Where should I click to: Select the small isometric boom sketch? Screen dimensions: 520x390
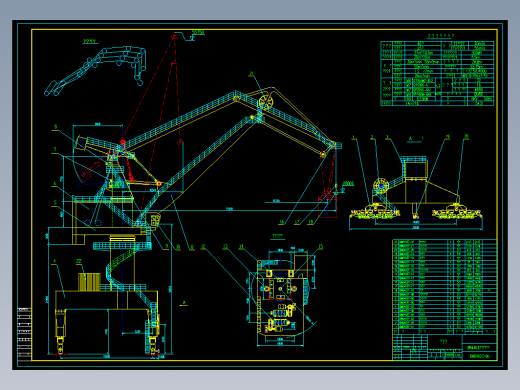click(x=95, y=71)
